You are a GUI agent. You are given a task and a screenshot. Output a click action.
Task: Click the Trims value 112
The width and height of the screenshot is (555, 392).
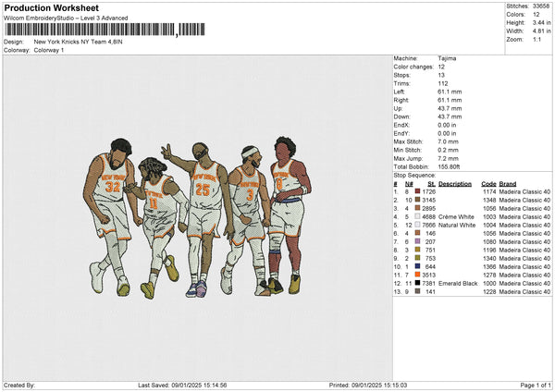[443, 83]
